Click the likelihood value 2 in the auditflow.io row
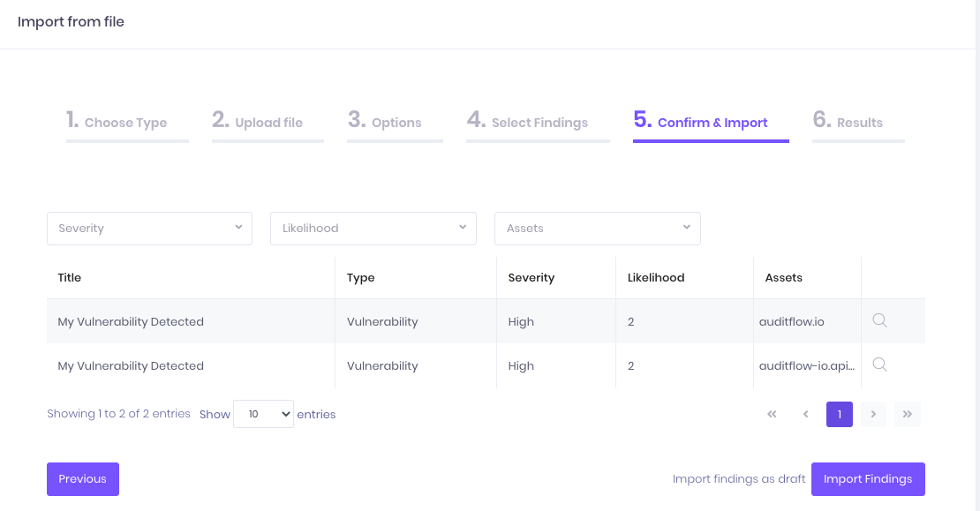Image resolution: width=980 pixels, height=511 pixels. [x=684, y=322]
